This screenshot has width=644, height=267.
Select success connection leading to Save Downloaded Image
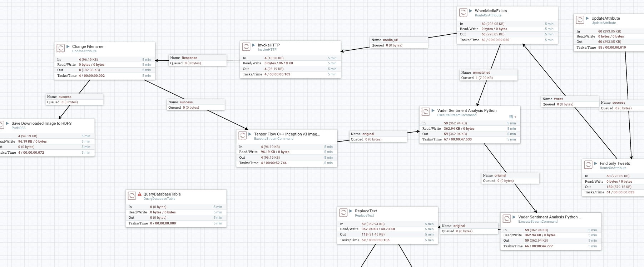coord(75,99)
